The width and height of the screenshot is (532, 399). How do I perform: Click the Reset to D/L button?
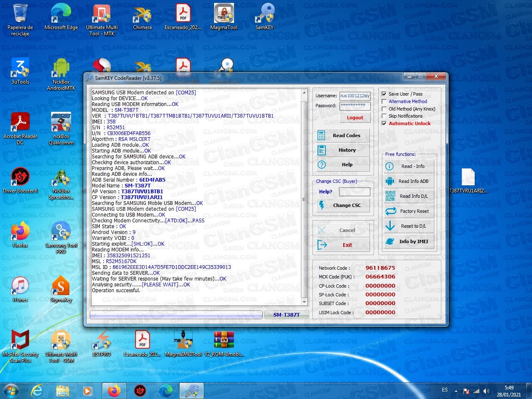click(x=409, y=226)
